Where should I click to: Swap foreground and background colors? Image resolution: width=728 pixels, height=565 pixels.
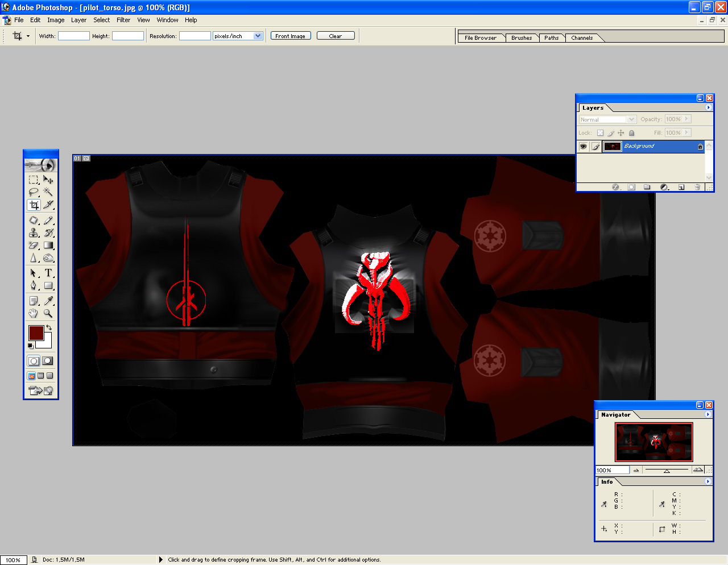pos(49,328)
